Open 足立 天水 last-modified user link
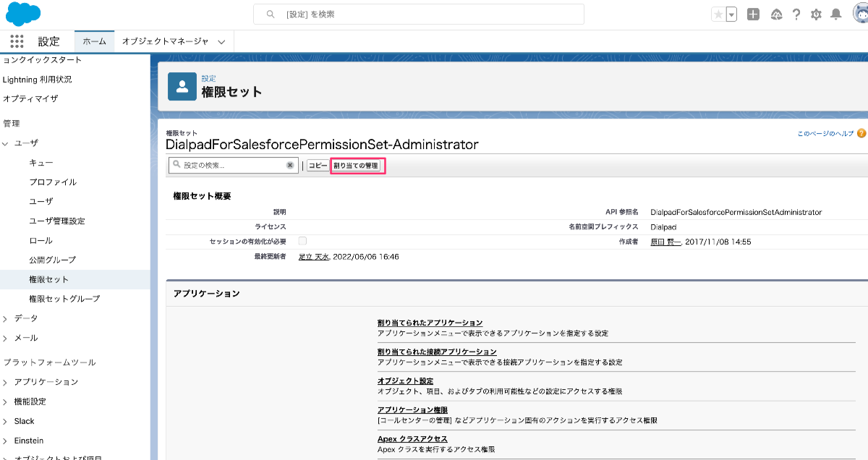Image resolution: width=868 pixels, height=460 pixels. coord(313,257)
